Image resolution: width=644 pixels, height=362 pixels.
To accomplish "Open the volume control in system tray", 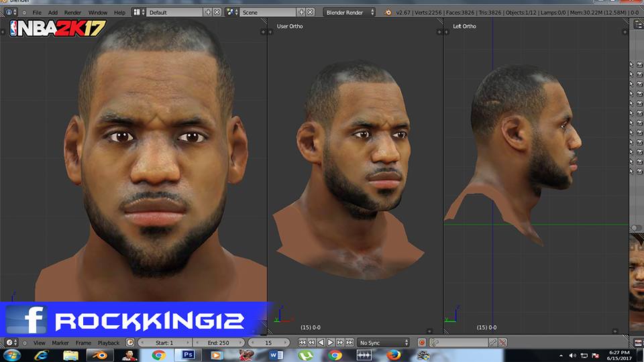I will coord(573,356).
